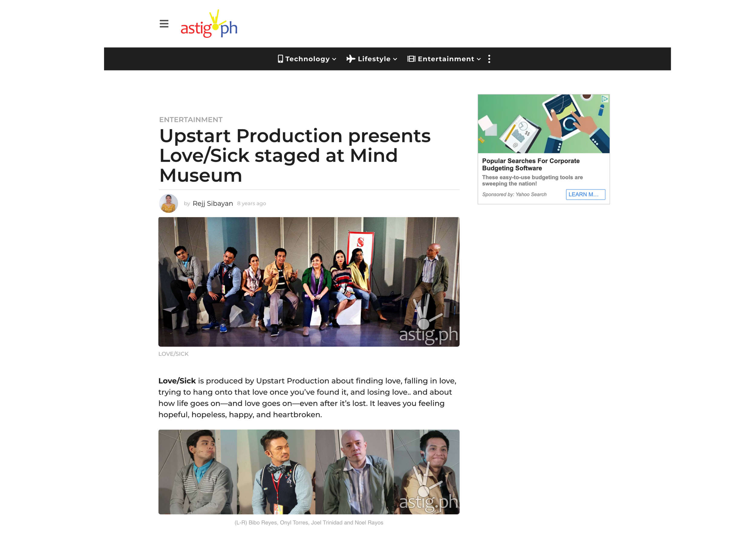
Task: Open the Lifestyle menu item
Action: click(x=374, y=59)
